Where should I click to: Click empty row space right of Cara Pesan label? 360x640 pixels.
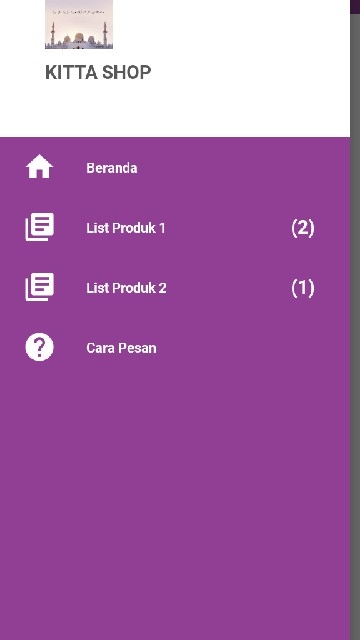[x=252, y=348]
